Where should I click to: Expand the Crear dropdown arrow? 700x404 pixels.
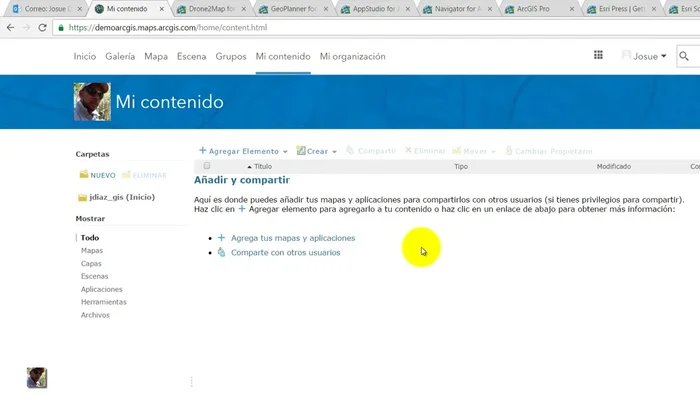pyautogui.click(x=334, y=152)
